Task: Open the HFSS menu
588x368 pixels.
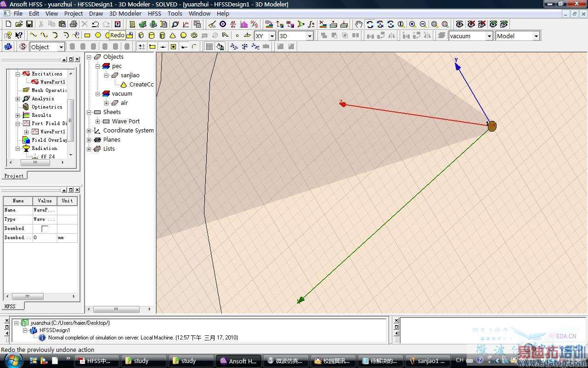Action: coord(154,13)
